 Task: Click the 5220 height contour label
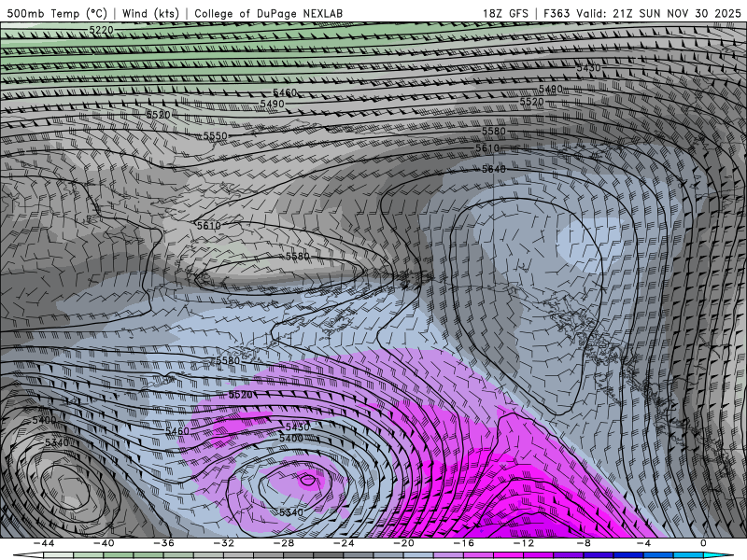coord(102,31)
